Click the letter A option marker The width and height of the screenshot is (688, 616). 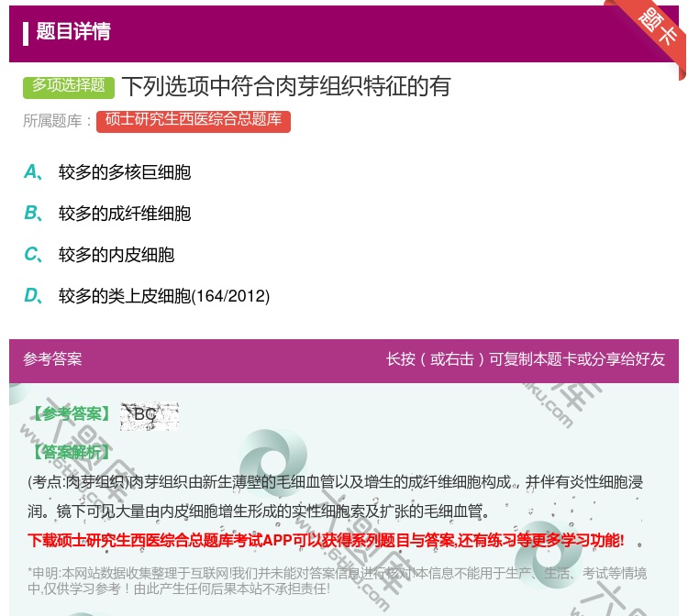33,172
